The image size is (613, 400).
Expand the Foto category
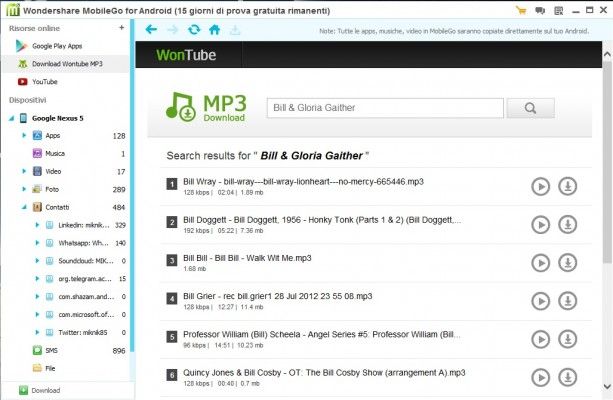click(24, 189)
